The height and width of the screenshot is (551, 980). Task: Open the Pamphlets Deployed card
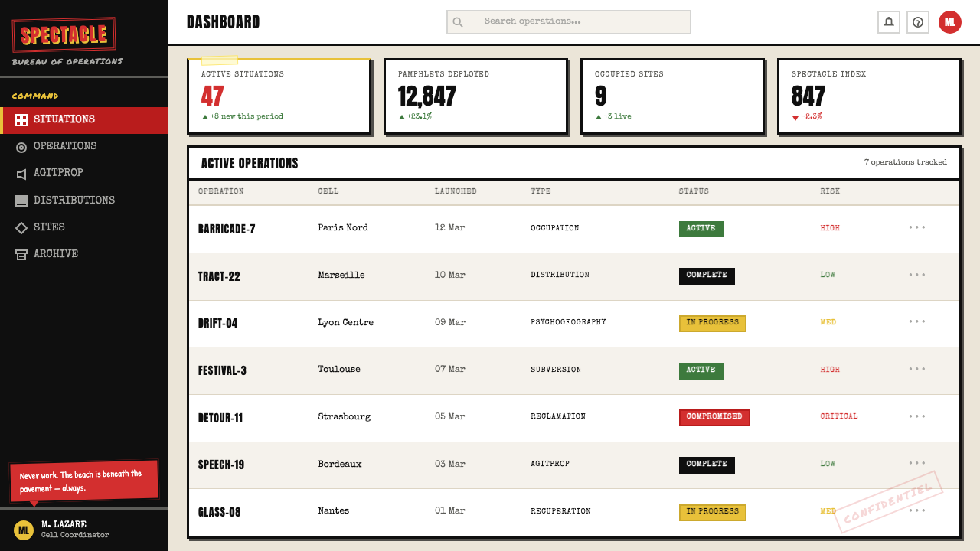[x=475, y=96]
